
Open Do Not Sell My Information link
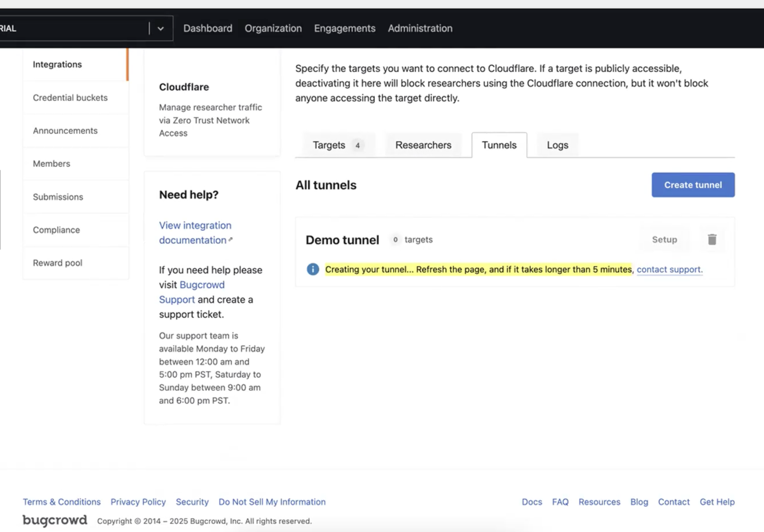(272, 502)
